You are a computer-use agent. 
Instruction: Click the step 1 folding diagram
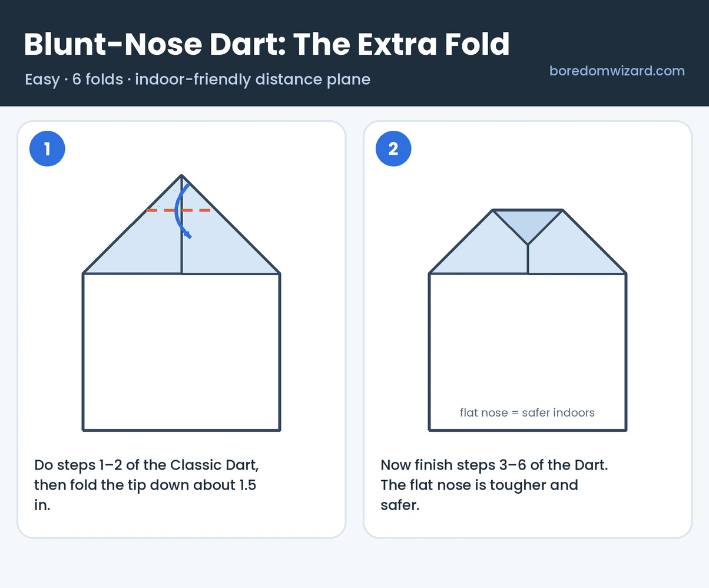pyautogui.click(x=181, y=302)
